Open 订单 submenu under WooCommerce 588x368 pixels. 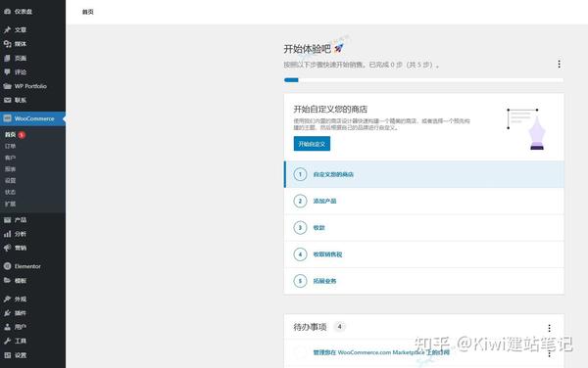[x=11, y=146]
